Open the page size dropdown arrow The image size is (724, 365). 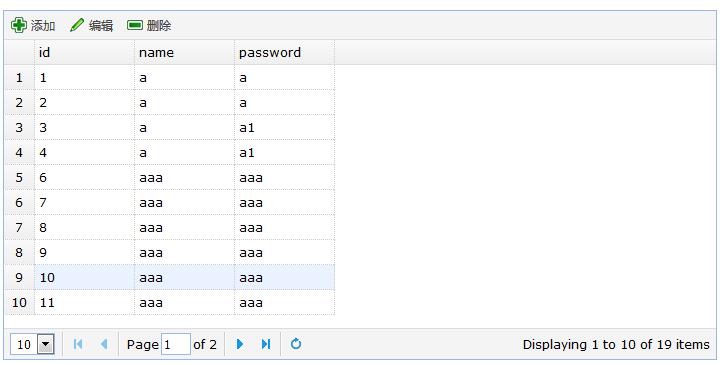[46, 344]
